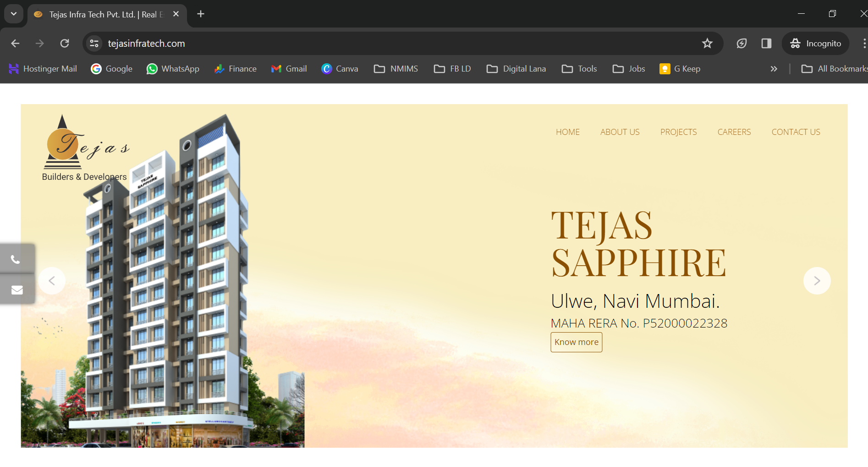Expand the hidden bookmarks overflow chevron
This screenshot has width=868, height=467.
point(774,69)
